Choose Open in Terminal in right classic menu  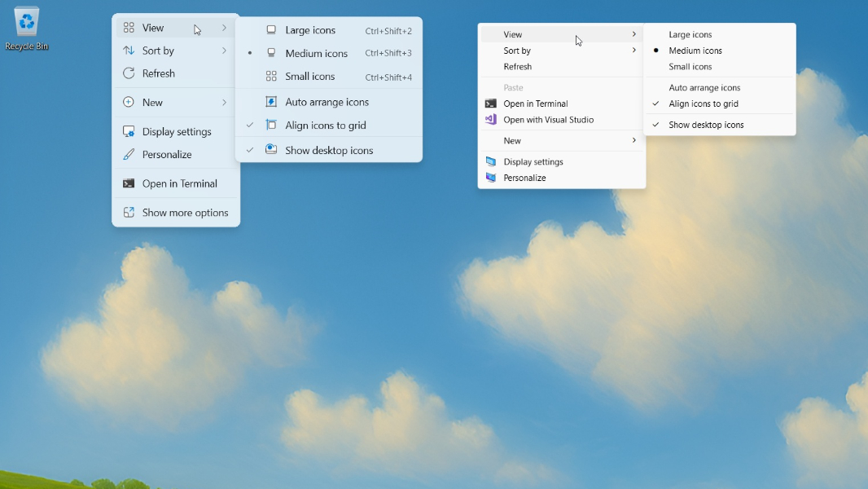click(561, 104)
